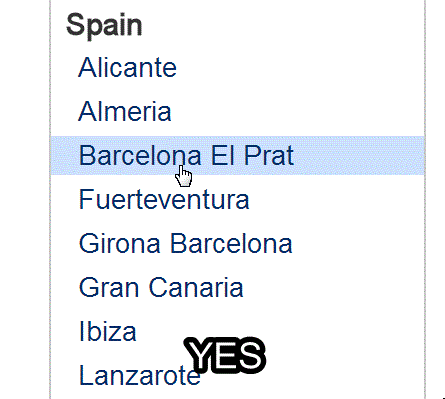Click blank space right of Fuerteventura
The image size is (445, 399).
pyautogui.click(x=337, y=199)
